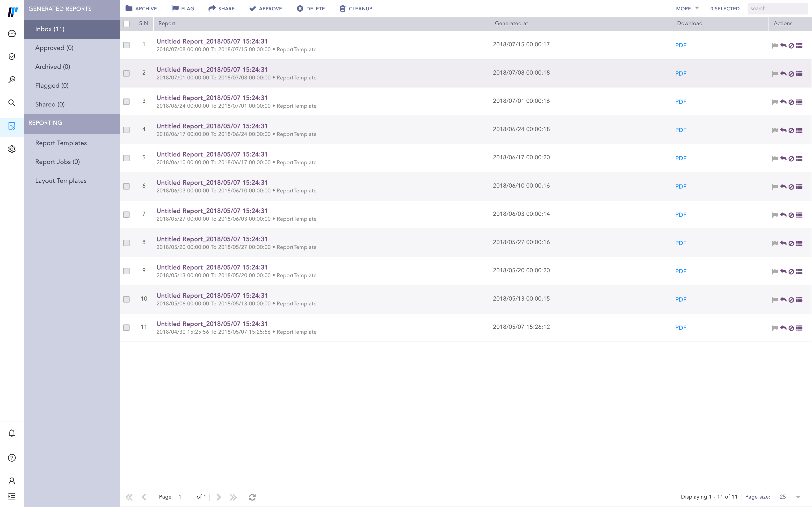The image size is (812, 507).
Task: Select the checkbox for report row 11
Action: pos(126,328)
